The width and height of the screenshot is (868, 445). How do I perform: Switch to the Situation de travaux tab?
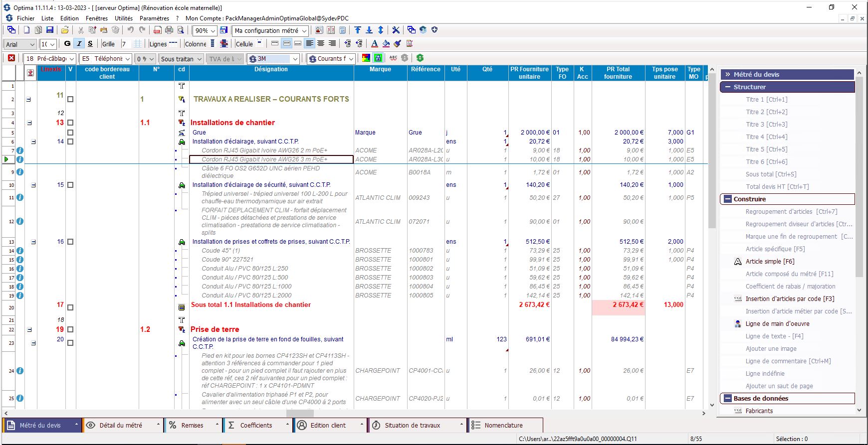pyautogui.click(x=417, y=425)
